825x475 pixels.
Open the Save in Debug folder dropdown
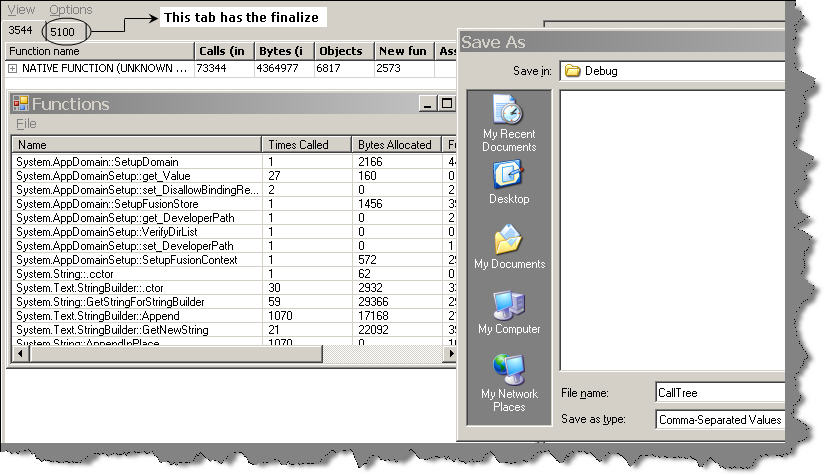pyautogui.click(x=672, y=70)
